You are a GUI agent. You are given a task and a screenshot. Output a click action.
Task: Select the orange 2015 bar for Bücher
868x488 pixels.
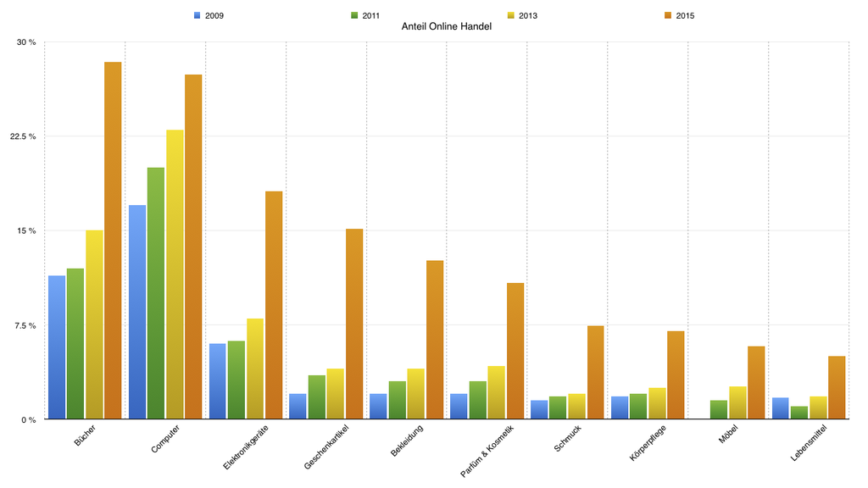tap(113, 240)
